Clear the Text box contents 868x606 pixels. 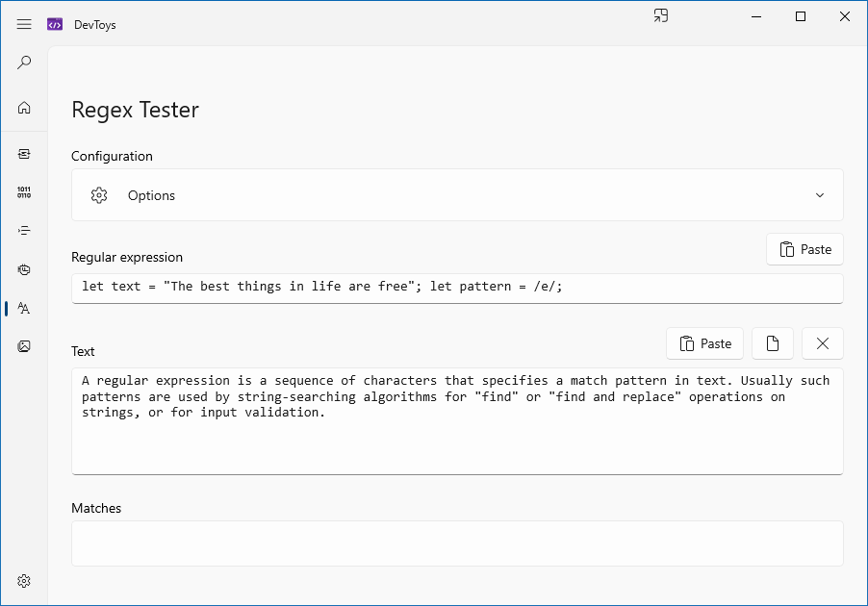(823, 343)
